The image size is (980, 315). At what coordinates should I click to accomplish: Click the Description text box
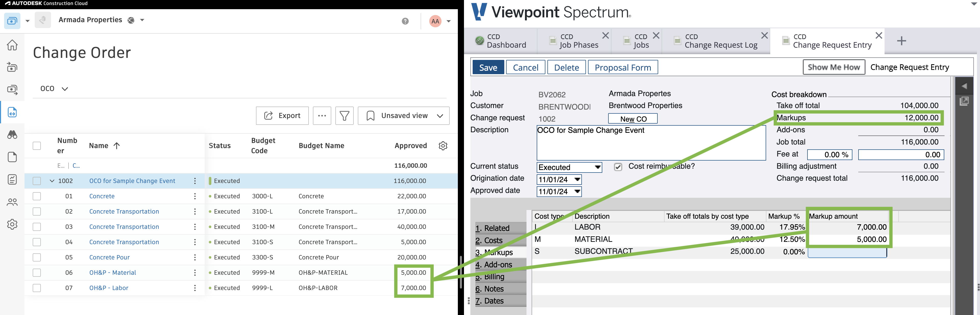(x=651, y=143)
